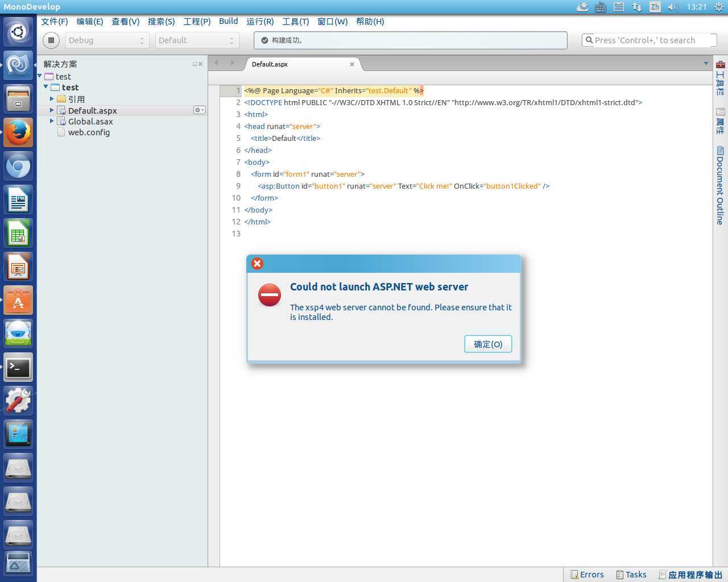
Task: Click the network indicator in top bar
Action: coord(637,7)
